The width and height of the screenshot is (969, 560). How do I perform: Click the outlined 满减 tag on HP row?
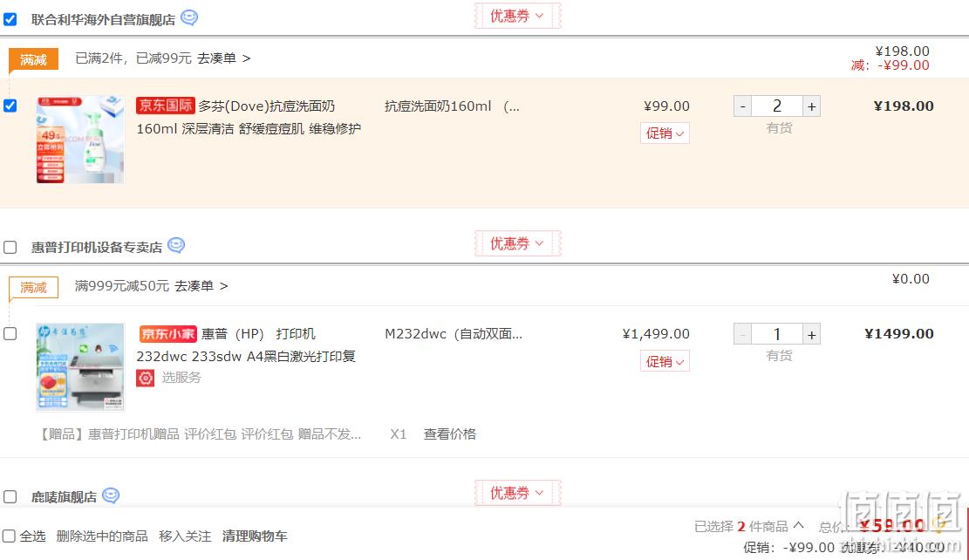(33, 288)
